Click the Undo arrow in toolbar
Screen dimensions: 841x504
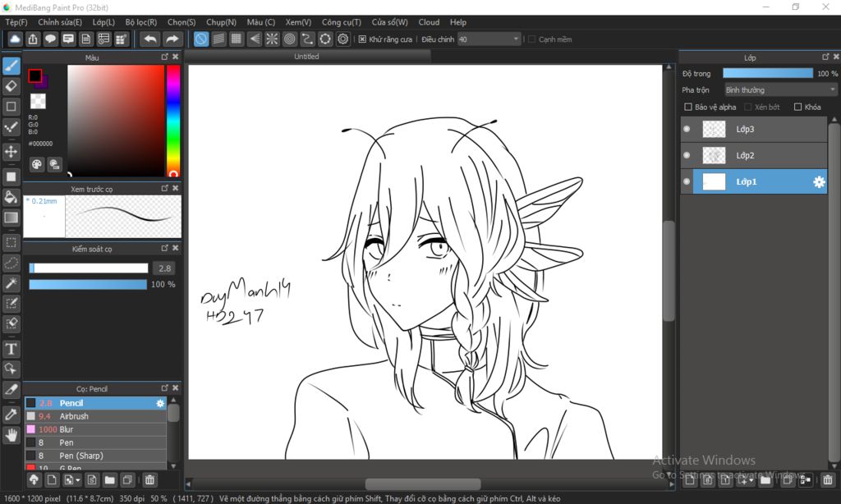151,39
